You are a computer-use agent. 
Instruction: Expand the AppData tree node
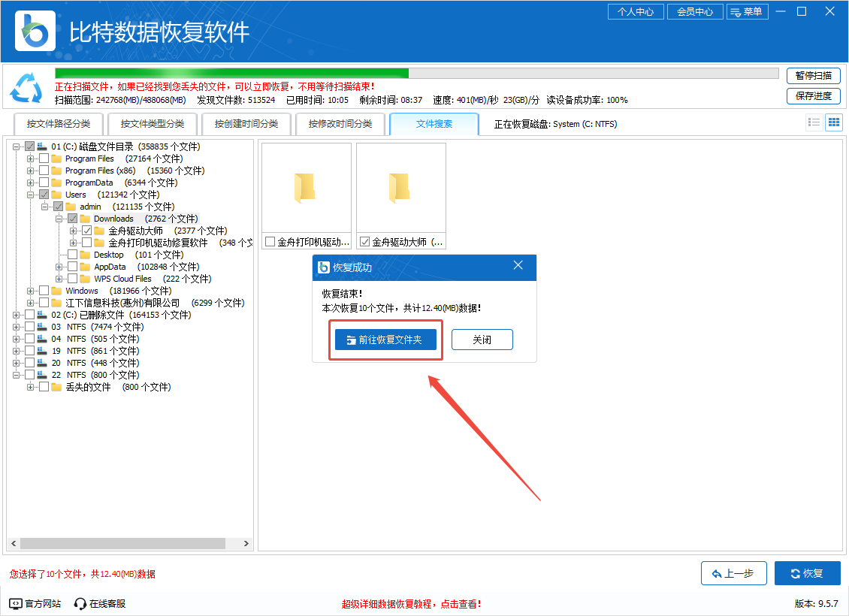(x=59, y=267)
